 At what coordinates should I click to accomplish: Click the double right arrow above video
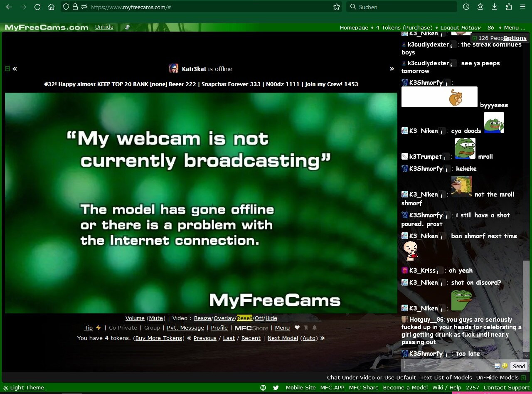pyautogui.click(x=392, y=69)
